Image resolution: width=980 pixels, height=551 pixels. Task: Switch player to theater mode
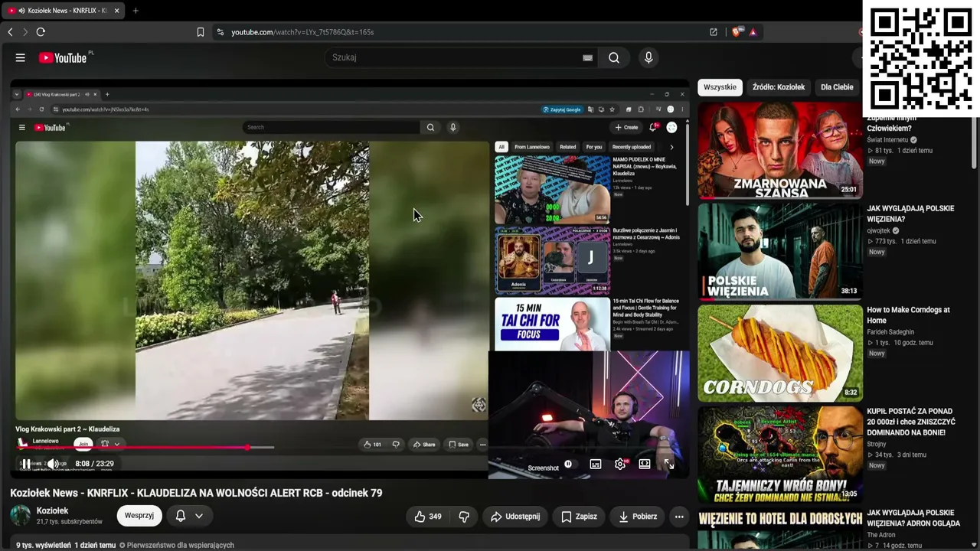645,464
